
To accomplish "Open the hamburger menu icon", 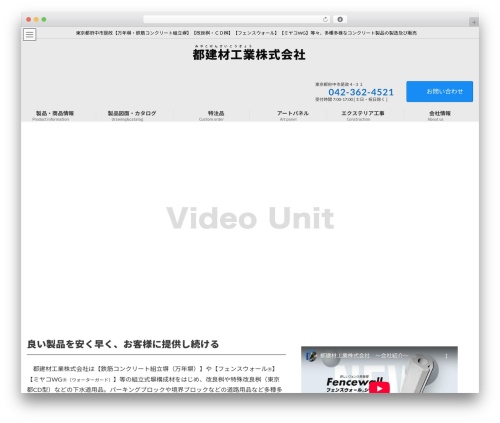I will pyautogui.click(x=30, y=34).
